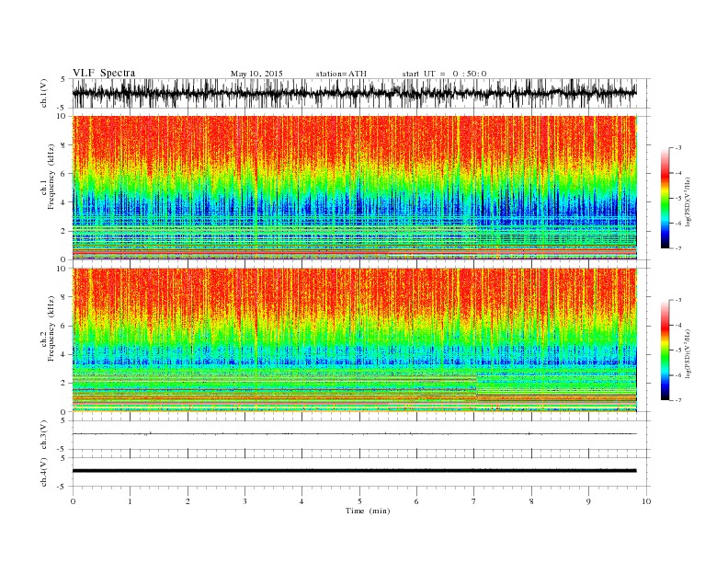
Task: Click the ch.3 voltage trace panel
Action: 361,435
